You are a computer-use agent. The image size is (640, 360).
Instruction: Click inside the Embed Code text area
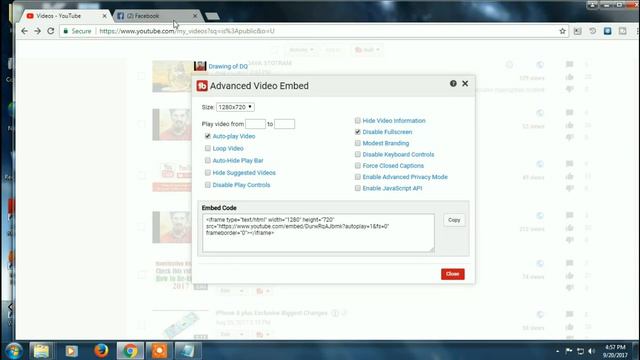pyautogui.click(x=318, y=233)
